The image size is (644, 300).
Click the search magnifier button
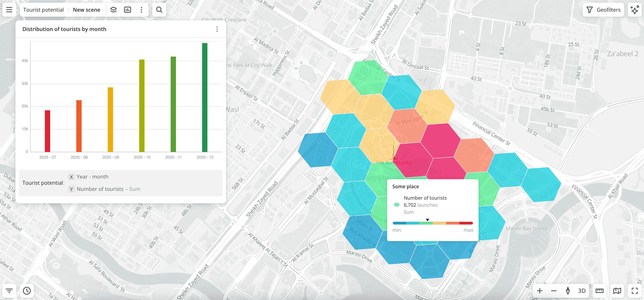click(x=159, y=10)
